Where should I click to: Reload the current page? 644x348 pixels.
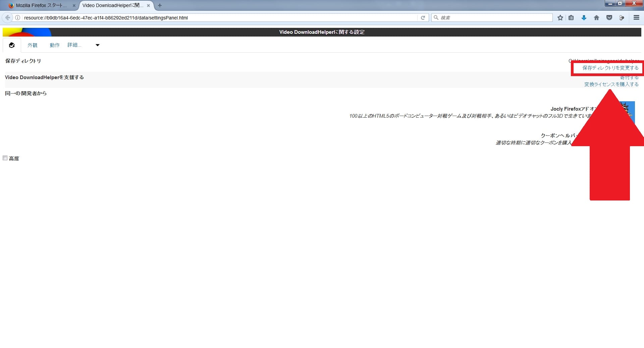(423, 18)
